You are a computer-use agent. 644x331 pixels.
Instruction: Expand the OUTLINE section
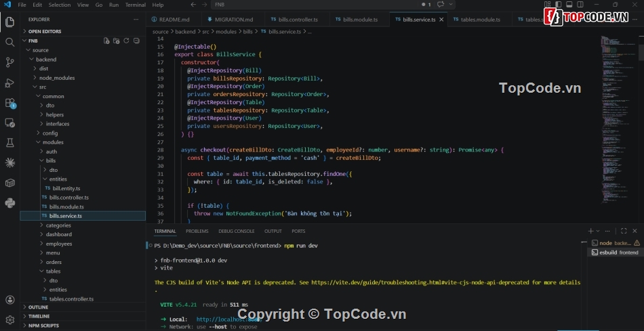39,307
